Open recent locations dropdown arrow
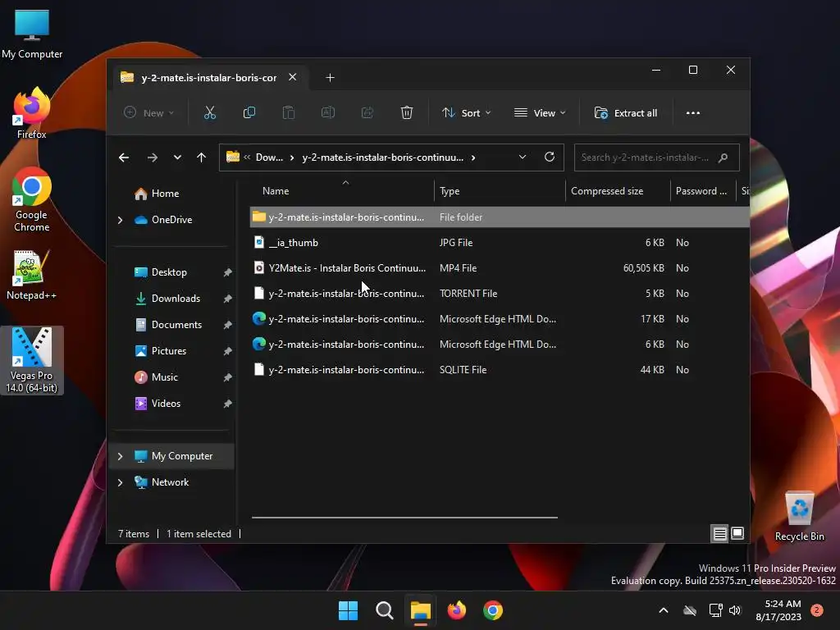Screen dimensions: 840x630 (177, 157)
